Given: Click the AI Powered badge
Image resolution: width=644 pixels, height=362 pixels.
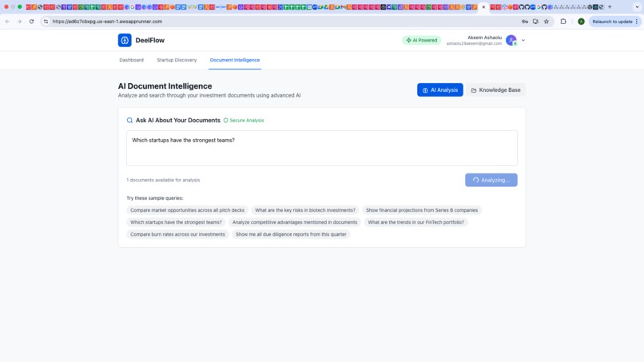Looking at the screenshot, I should [x=421, y=40].
